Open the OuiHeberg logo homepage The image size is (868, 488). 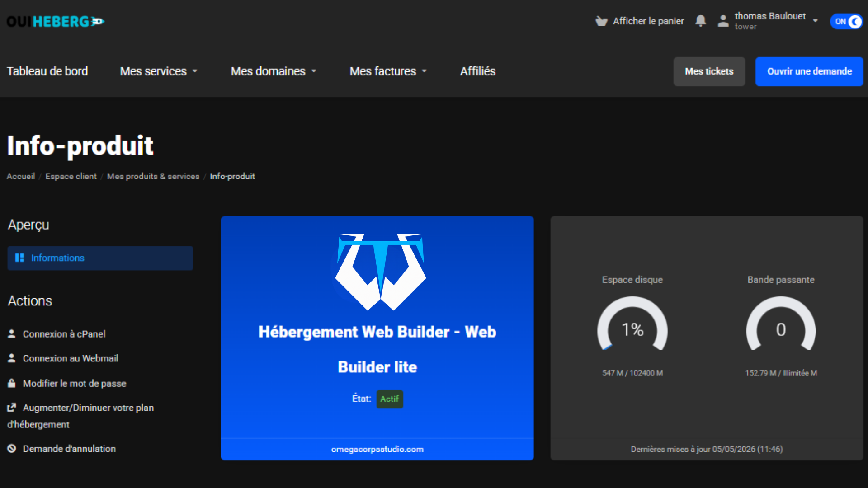point(55,21)
